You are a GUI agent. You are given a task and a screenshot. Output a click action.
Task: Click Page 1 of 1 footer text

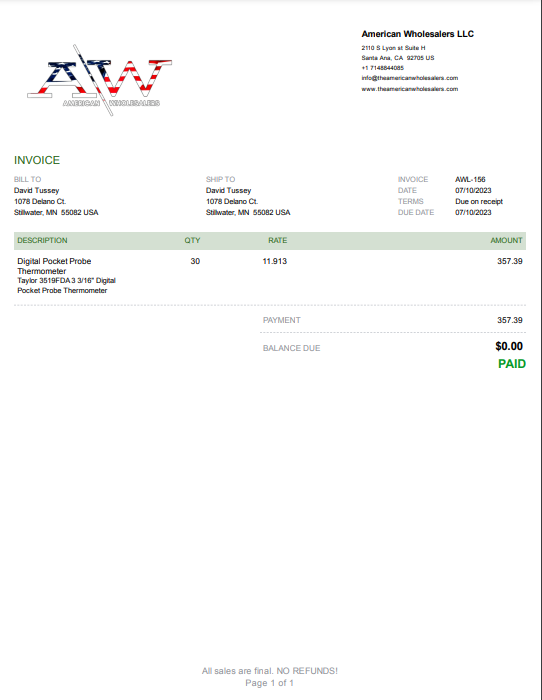[x=270, y=683]
